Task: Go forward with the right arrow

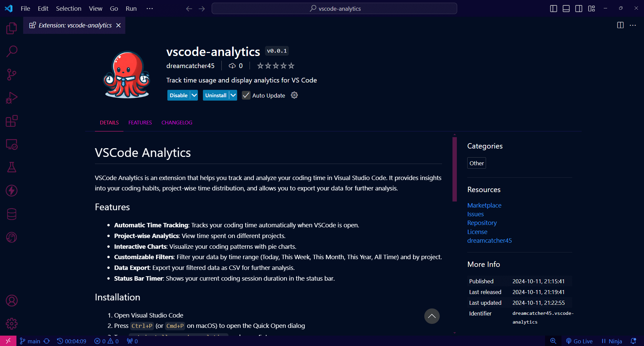Action: [x=202, y=9]
